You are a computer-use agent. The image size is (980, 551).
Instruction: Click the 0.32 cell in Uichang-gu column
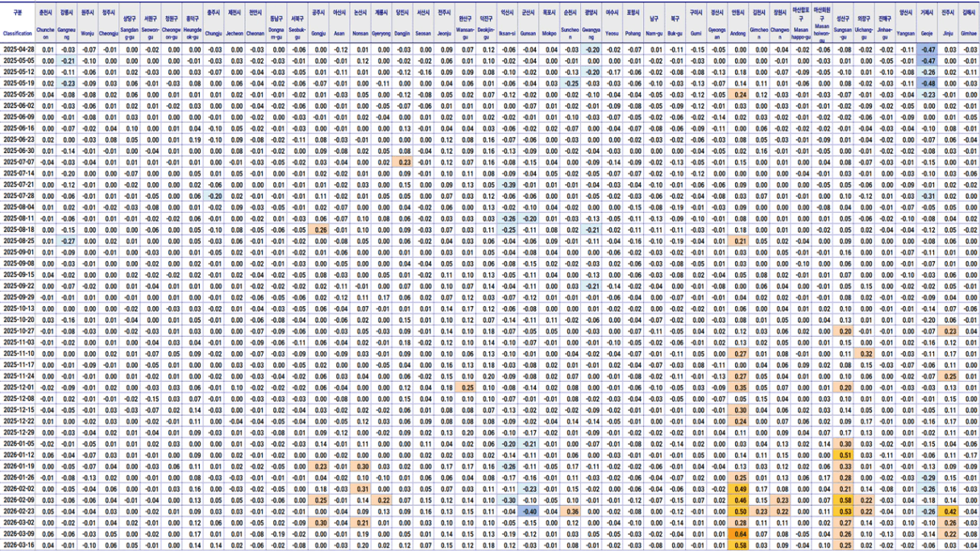864,354
